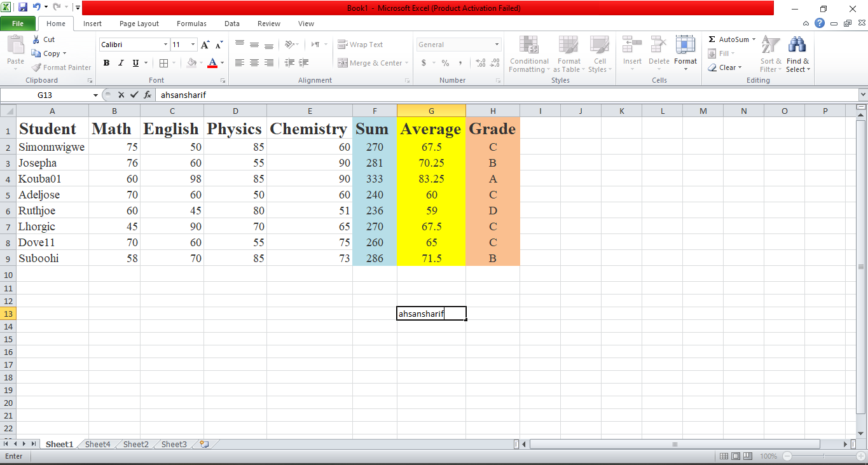Click the zoom slider in status bar
The width and height of the screenshot is (868, 465).
pos(824,456)
